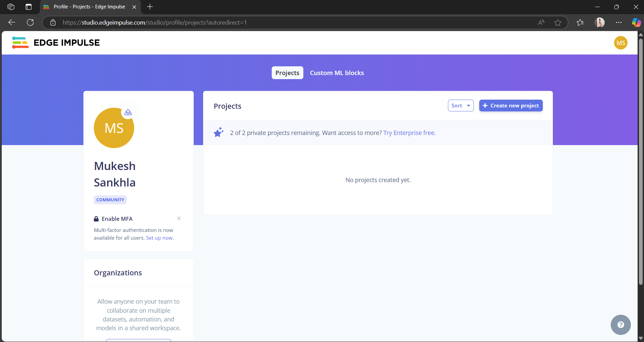The image size is (644, 342).
Task: Click the Edge Impulse logo
Action: [56, 43]
